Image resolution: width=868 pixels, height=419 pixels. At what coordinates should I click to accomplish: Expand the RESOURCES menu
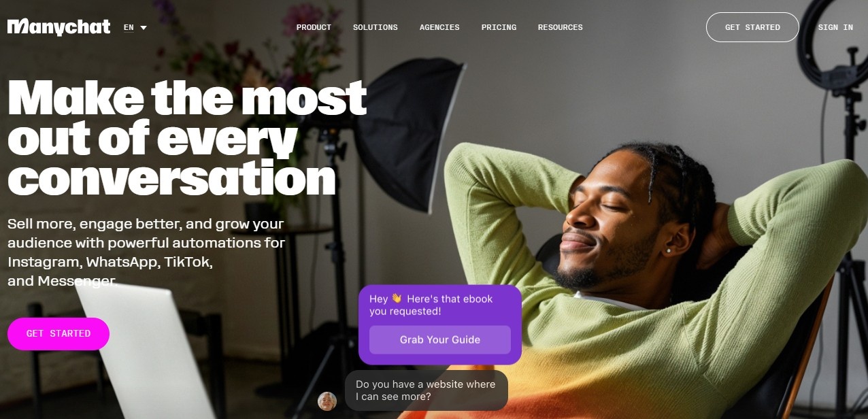[x=561, y=27]
